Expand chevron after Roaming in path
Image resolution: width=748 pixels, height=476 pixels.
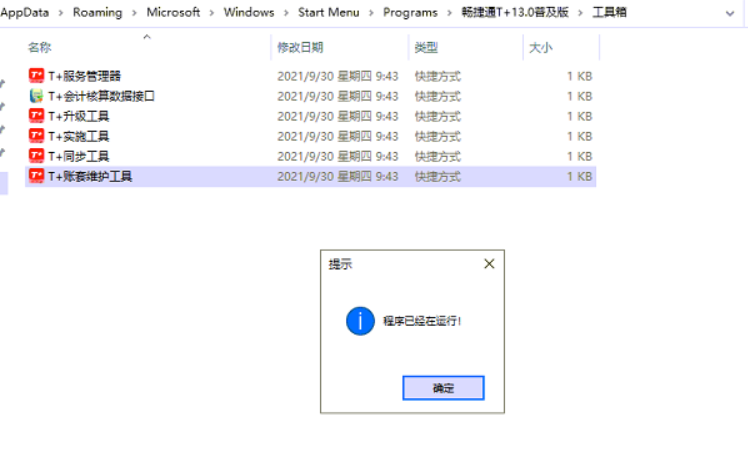coord(134,13)
